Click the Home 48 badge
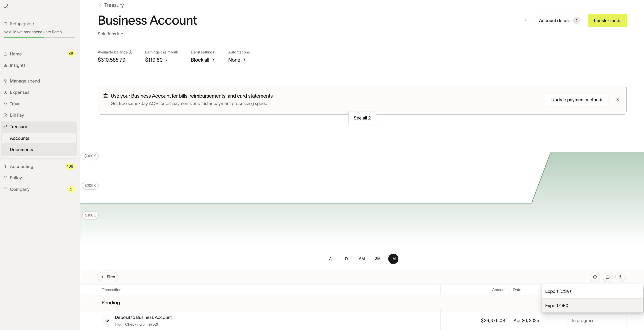 tap(71, 54)
